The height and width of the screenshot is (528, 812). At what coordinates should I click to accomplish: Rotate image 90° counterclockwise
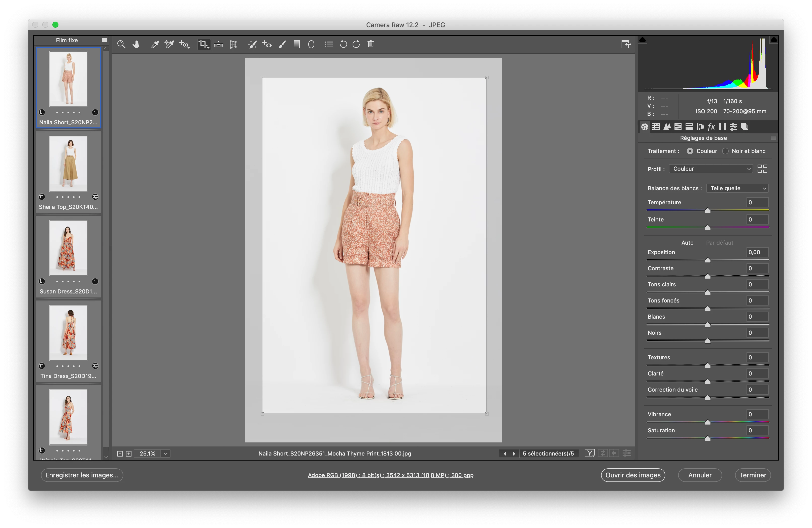point(343,44)
